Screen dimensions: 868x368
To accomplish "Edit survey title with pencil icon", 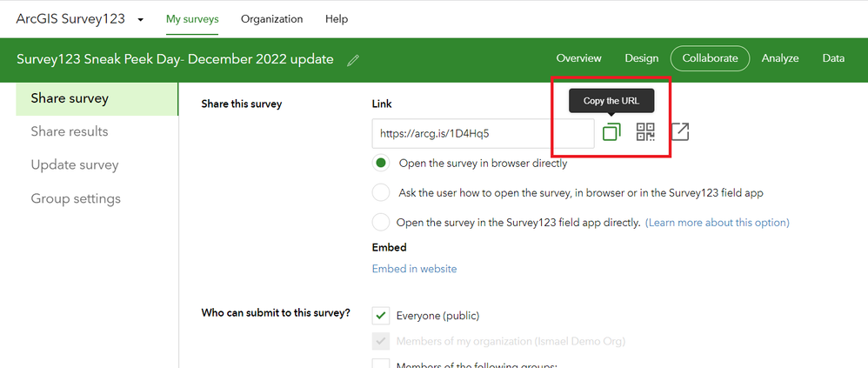I will (x=352, y=60).
